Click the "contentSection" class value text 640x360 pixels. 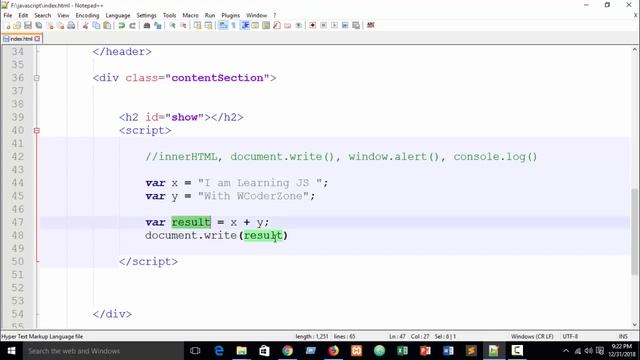(217, 78)
